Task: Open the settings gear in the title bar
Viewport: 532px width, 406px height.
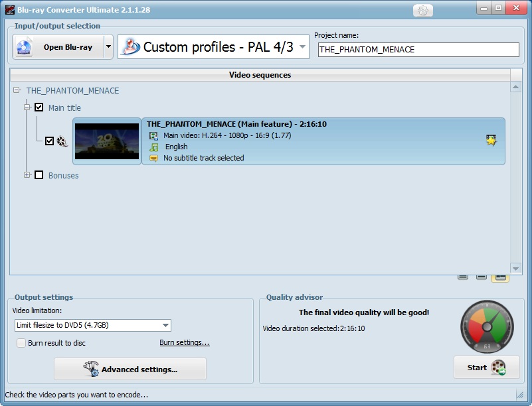Action: pyautogui.click(x=423, y=11)
